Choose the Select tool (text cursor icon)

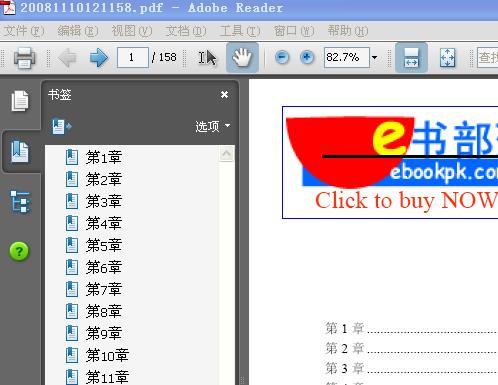pos(207,58)
